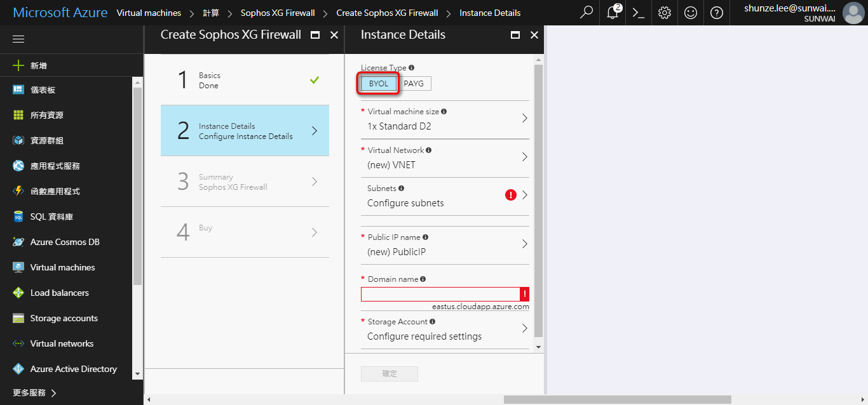
Task: Go to Virtual machines breadcrumb
Action: coord(149,13)
